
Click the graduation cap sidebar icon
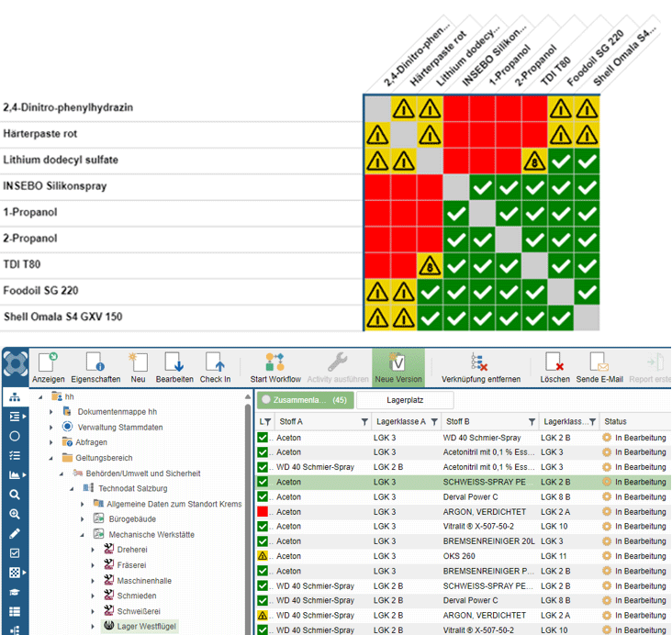click(15, 592)
